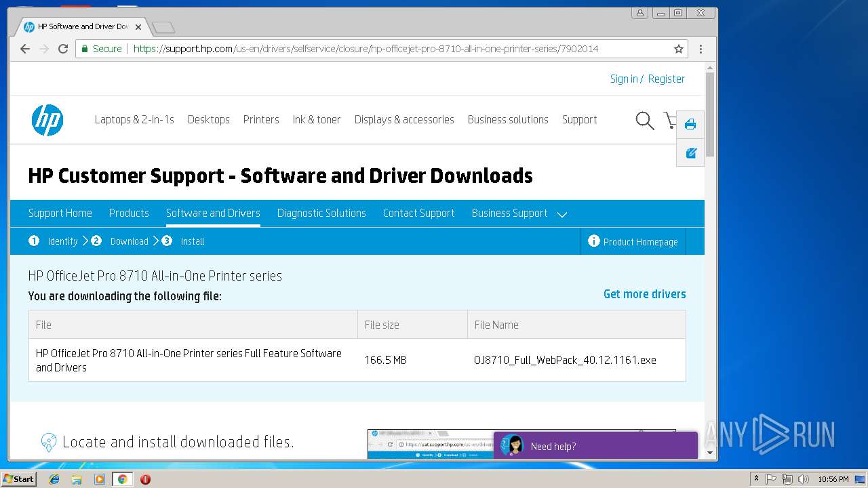The height and width of the screenshot is (488, 868).
Task: Click the HP logo icon
Action: [x=47, y=120]
